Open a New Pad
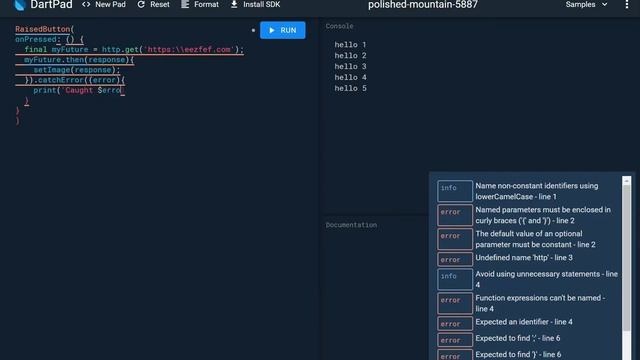 [x=104, y=4]
